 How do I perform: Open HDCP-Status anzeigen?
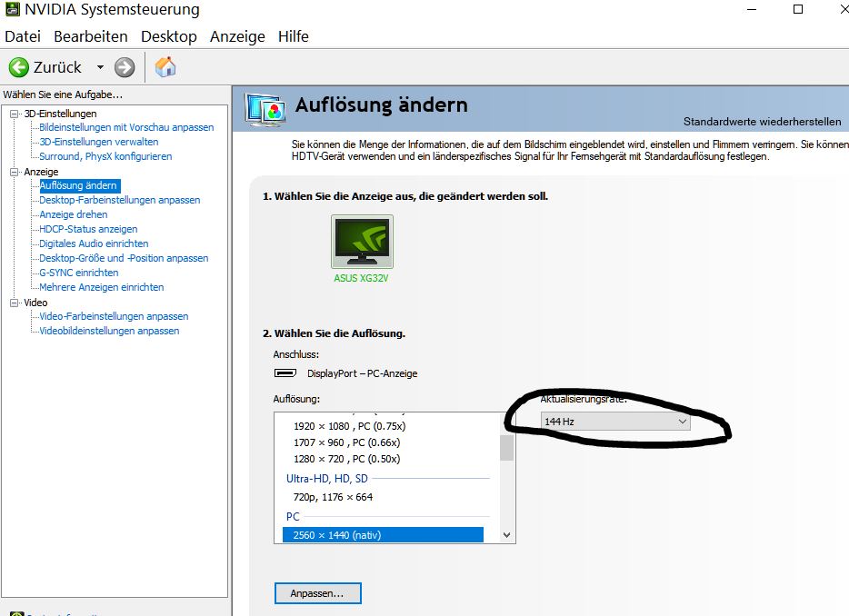tap(88, 229)
